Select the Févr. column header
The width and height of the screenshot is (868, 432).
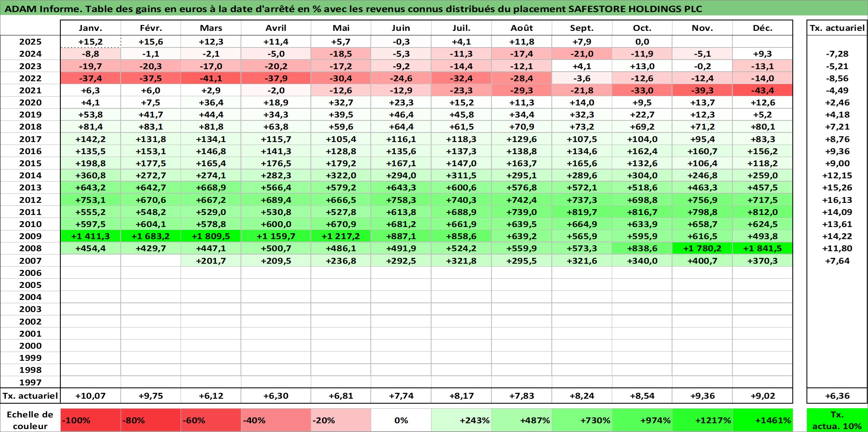[151, 28]
